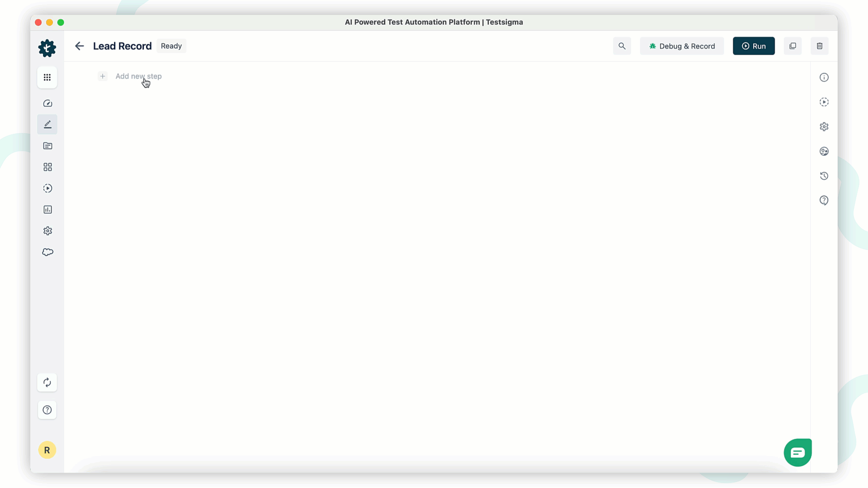Open the user avatar R
The image size is (868, 488).
tap(47, 450)
